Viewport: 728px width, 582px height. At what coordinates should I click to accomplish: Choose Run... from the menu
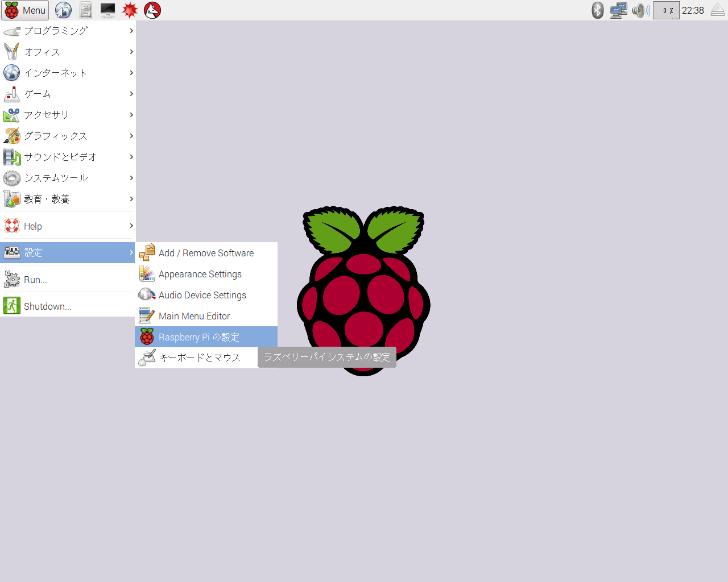[x=68, y=280]
